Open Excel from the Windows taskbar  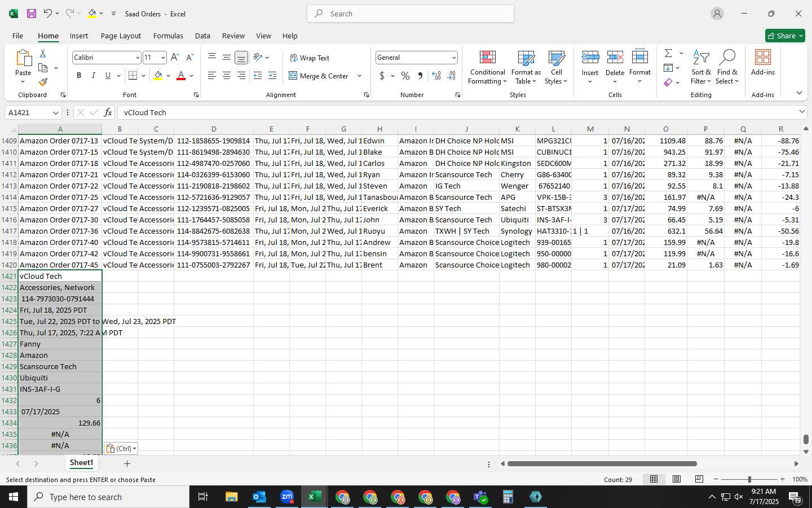[315, 497]
